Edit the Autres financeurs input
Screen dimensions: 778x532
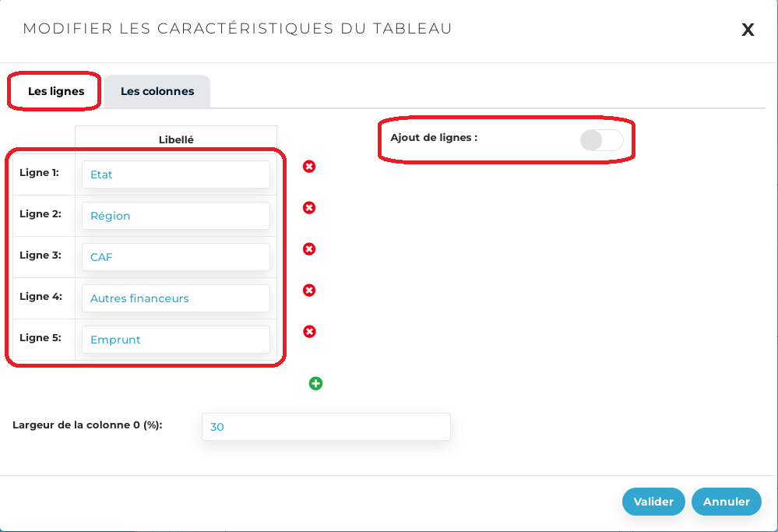pyautogui.click(x=175, y=298)
